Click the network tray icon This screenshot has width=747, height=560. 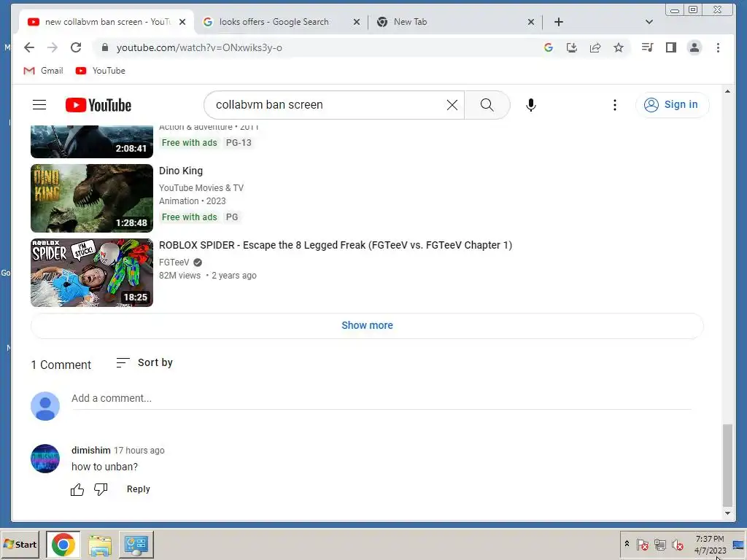click(659, 544)
